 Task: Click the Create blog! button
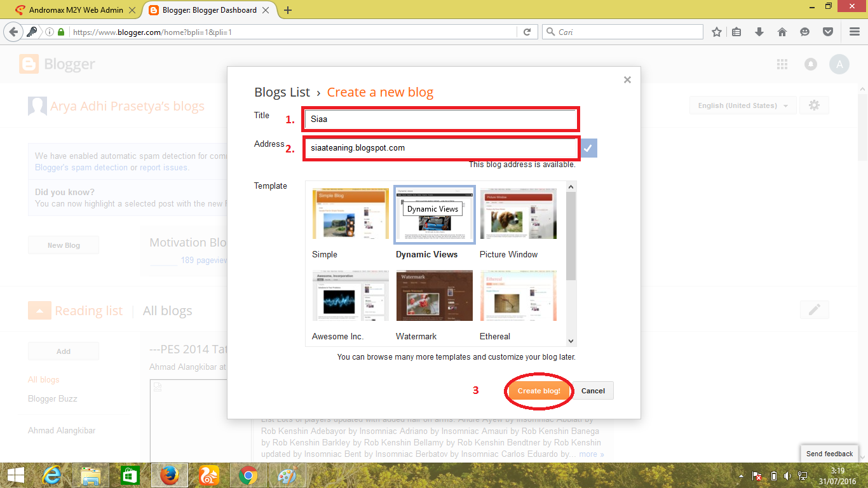(538, 390)
